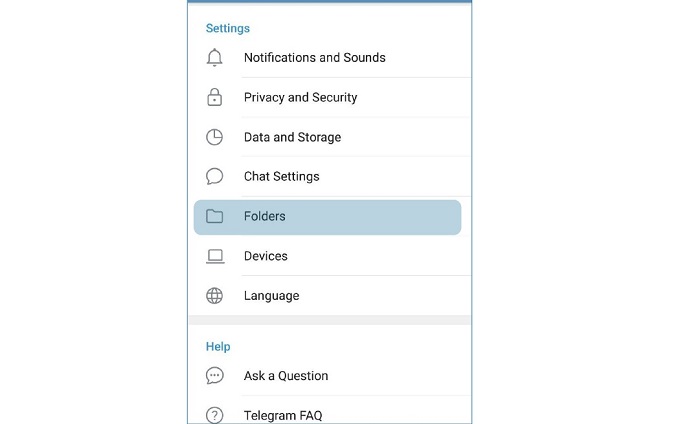Tap Ask a Question under Help
The image size is (680, 424).
[330, 375]
